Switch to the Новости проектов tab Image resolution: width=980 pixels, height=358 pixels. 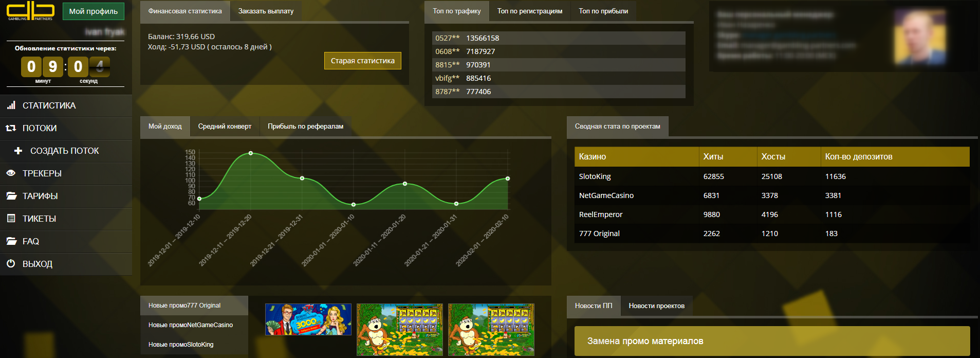click(x=657, y=306)
